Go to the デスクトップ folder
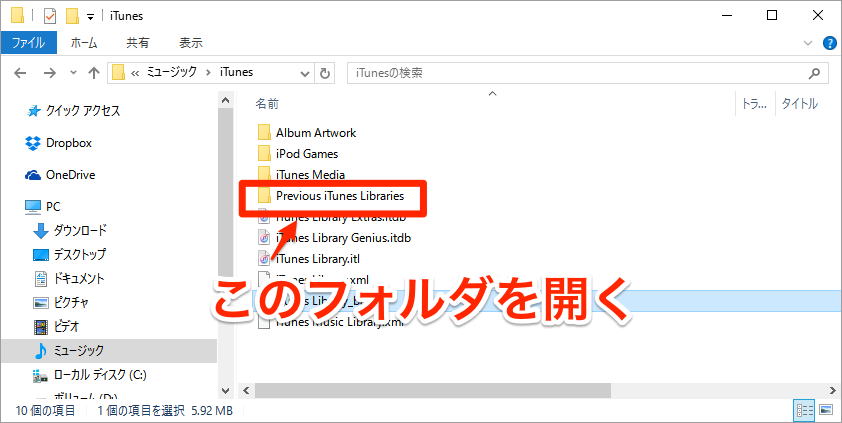 tap(69, 254)
